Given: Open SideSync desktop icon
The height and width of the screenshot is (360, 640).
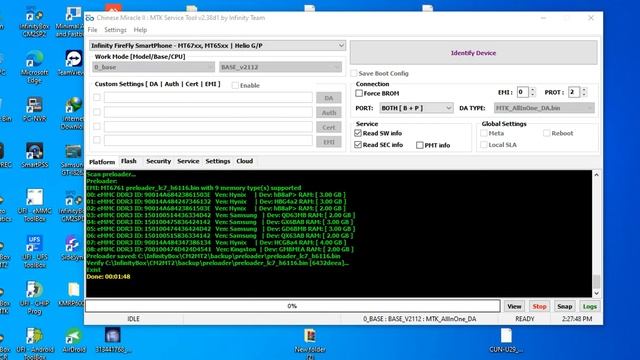Looking at the screenshot, I should click(x=73, y=248).
